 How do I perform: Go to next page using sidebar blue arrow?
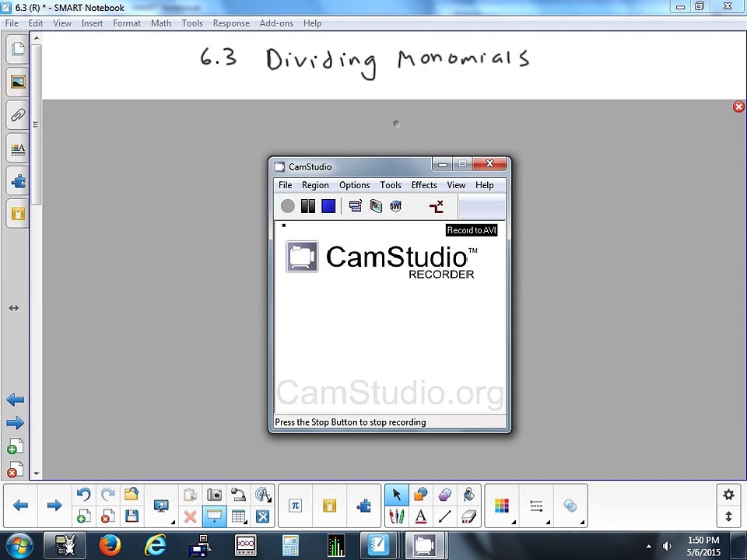[x=16, y=423]
